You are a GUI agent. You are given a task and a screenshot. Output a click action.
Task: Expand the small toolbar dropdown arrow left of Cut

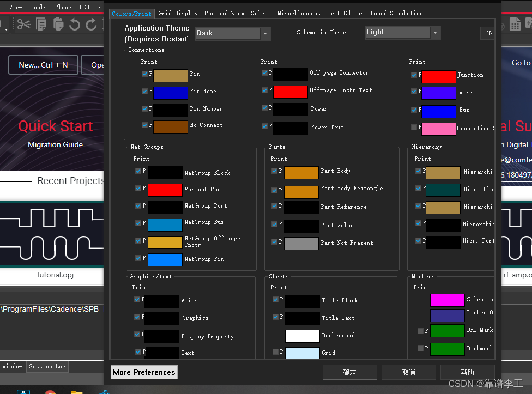6,29
